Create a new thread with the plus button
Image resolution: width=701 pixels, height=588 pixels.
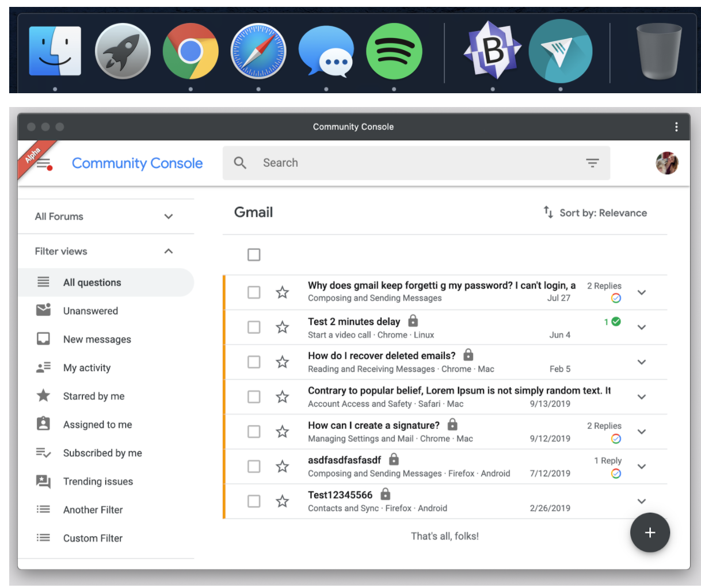click(x=650, y=533)
